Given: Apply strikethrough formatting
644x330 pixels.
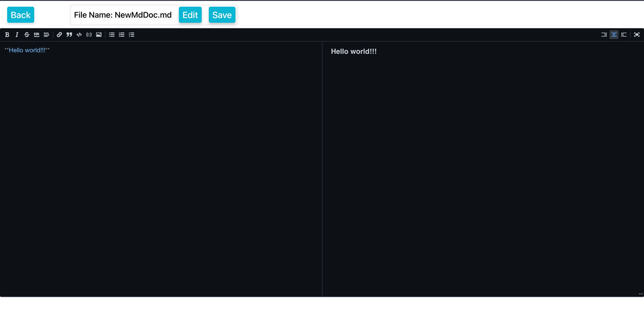Looking at the screenshot, I should click(27, 35).
